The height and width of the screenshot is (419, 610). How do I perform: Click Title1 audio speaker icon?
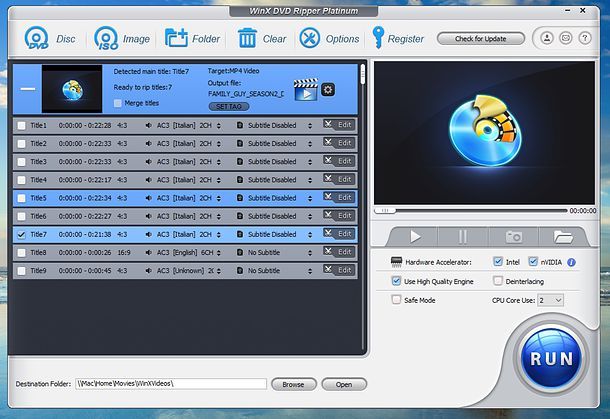148,126
